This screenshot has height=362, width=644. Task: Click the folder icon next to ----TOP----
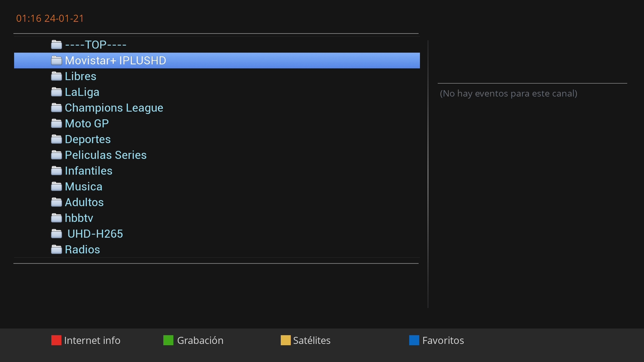pyautogui.click(x=56, y=45)
